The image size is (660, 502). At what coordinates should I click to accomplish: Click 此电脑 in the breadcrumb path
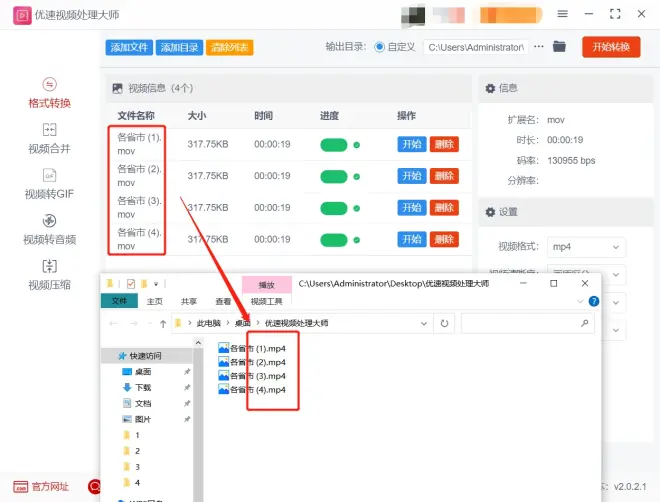(208, 323)
